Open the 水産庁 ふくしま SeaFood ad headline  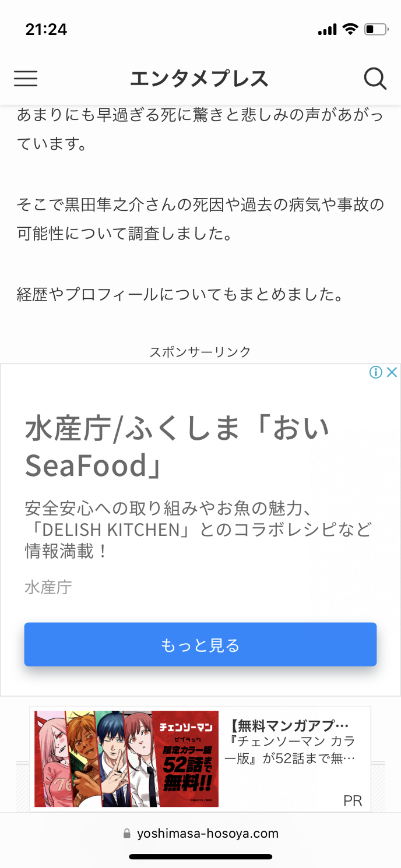pyautogui.click(x=177, y=447)
